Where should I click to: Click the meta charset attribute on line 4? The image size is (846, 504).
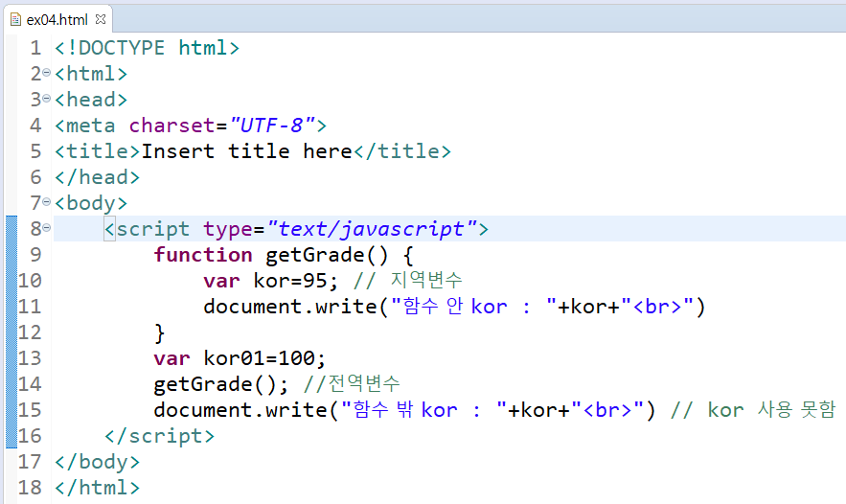tap(171, 126)
